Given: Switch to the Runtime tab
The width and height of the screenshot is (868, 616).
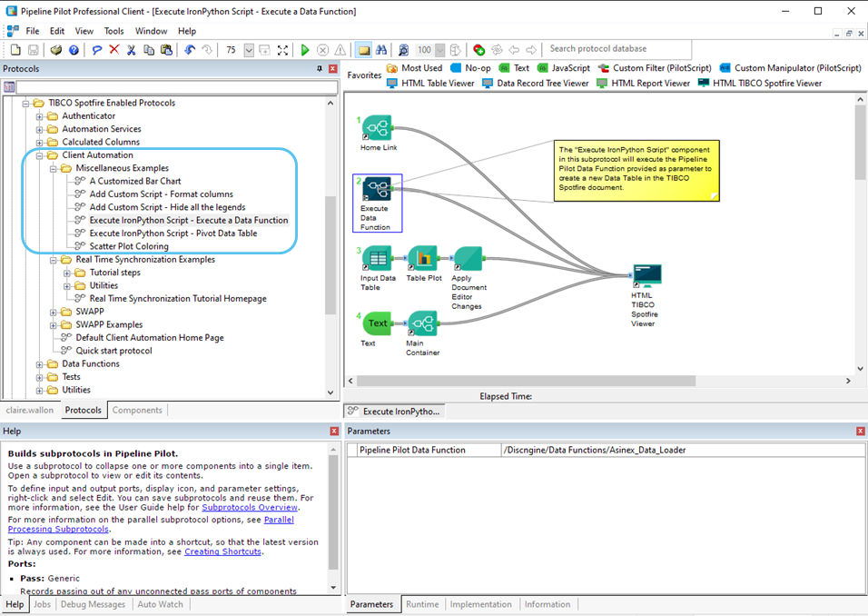Looking at the screenshot, I should [x=422, y=604].
